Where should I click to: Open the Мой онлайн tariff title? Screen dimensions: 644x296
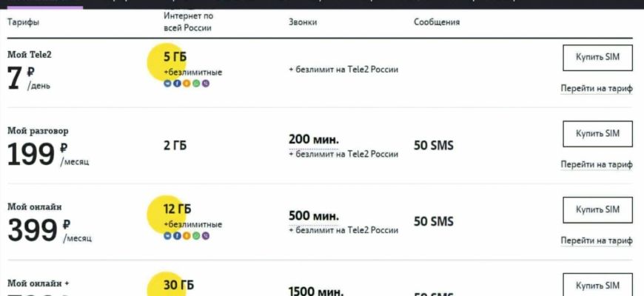click(35, 207)
